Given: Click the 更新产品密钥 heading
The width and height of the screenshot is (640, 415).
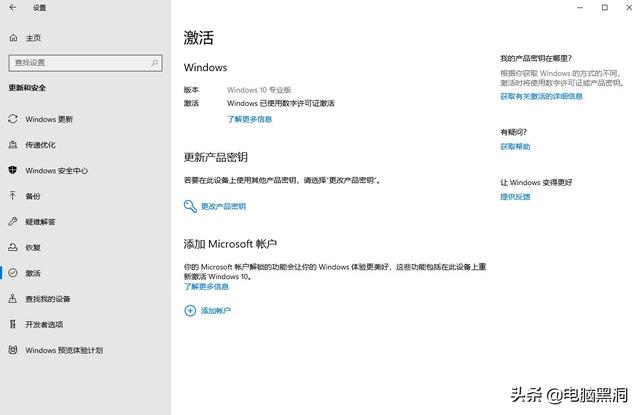Looking at the screenshot, I should click(216, 157).
